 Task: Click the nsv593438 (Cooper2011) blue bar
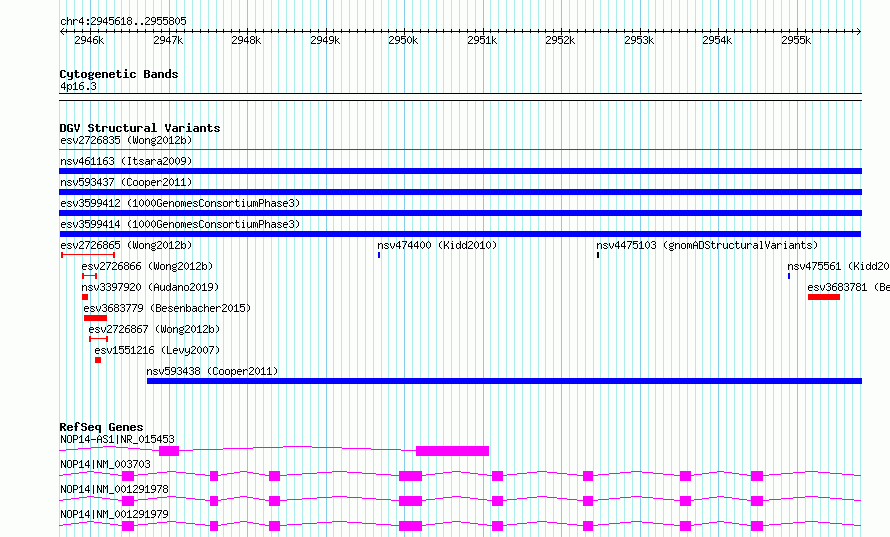click(504, 381)
